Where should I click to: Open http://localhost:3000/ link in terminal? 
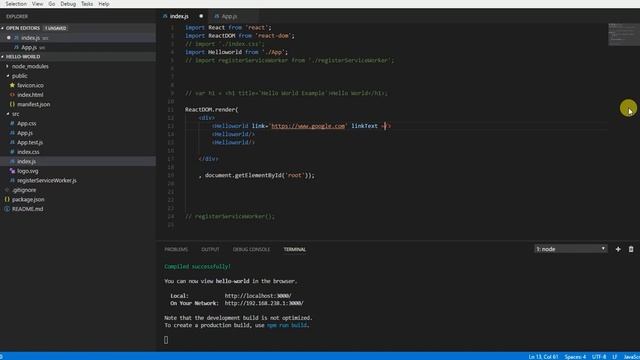[x=258, y=296]
